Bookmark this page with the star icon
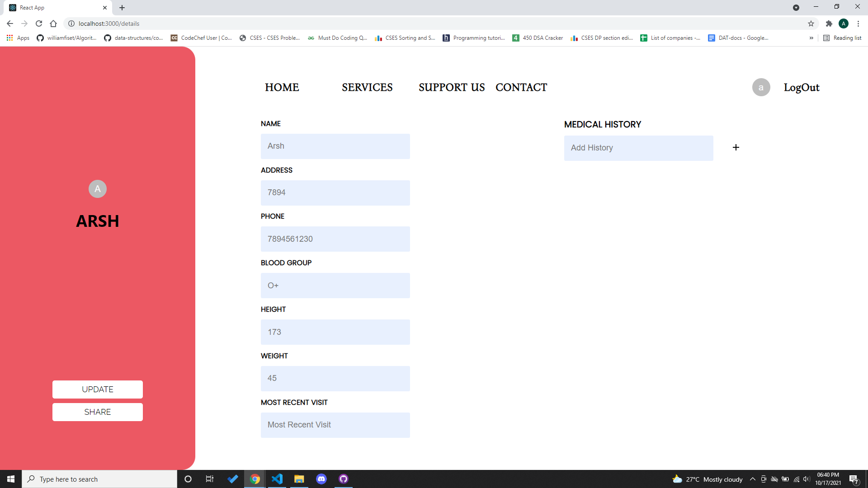This screenshot has width=868, height=488. click(811, 23)
